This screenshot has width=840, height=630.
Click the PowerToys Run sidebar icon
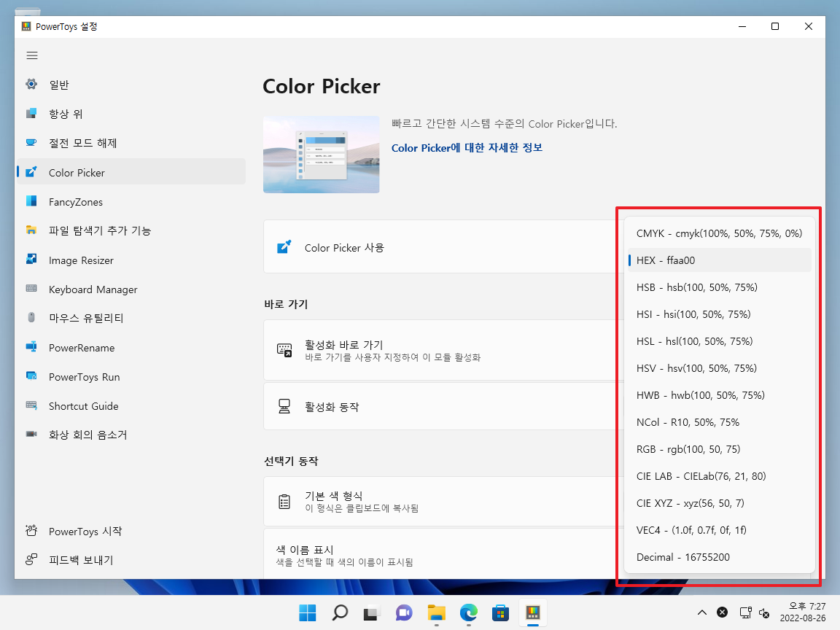pyautogui.click(x=31, y=376)
